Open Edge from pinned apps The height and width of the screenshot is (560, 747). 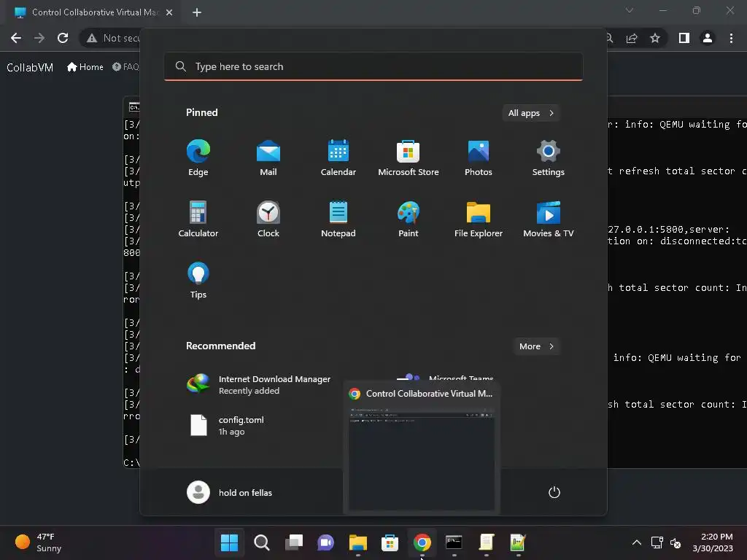(x=198, y=158)
